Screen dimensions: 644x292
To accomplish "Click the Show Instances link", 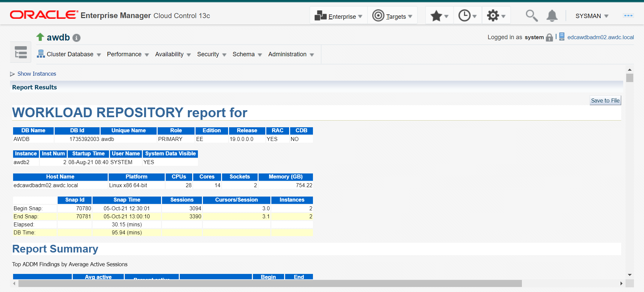I will pos(37,74).
